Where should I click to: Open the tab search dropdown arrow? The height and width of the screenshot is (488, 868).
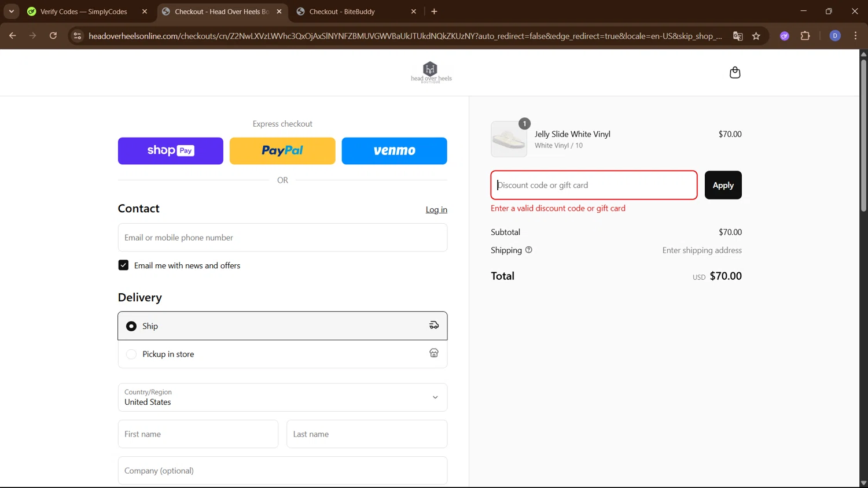(x=11, y=12)
